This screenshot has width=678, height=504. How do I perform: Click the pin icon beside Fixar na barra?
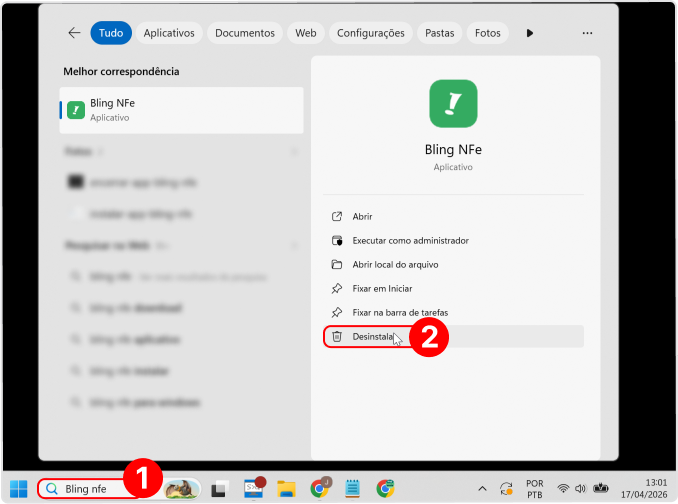337,312
